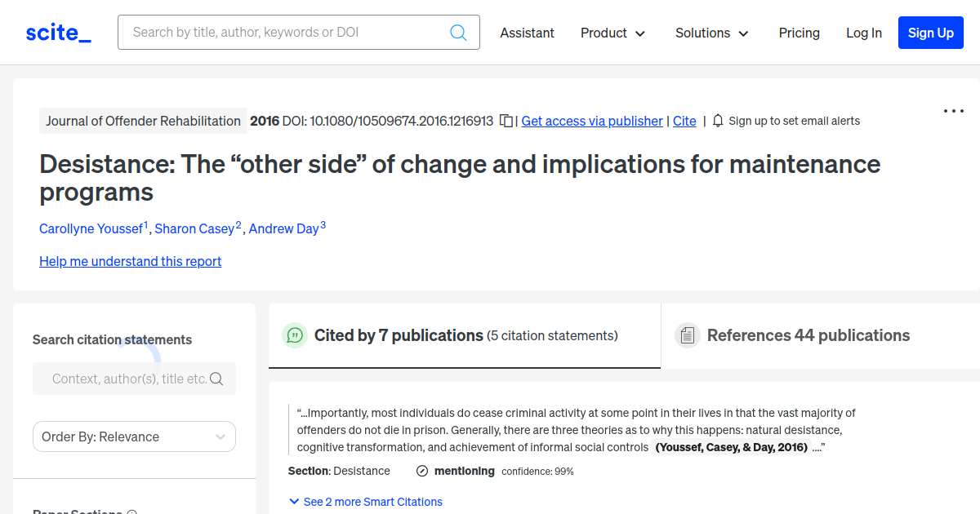Viewport: 980px width, 514px height.
Task: Click the citation statements search magnifier
Action: point(216,379)
